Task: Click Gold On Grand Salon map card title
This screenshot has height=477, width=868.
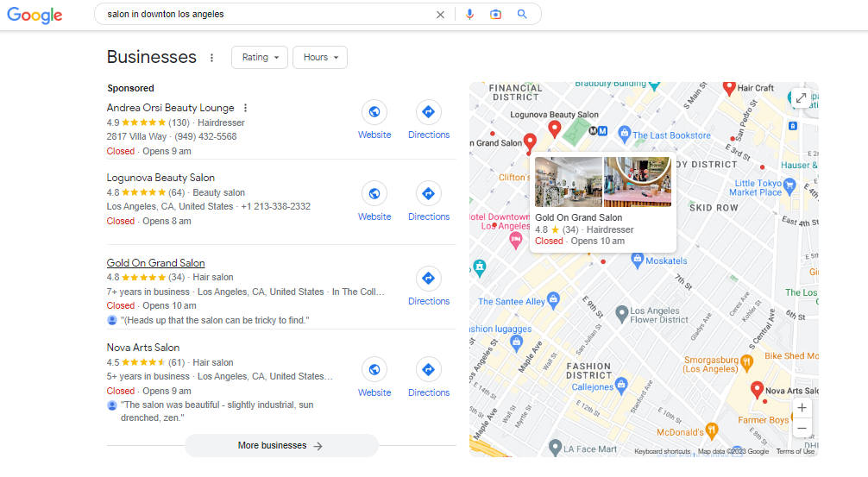Action: 578,218
